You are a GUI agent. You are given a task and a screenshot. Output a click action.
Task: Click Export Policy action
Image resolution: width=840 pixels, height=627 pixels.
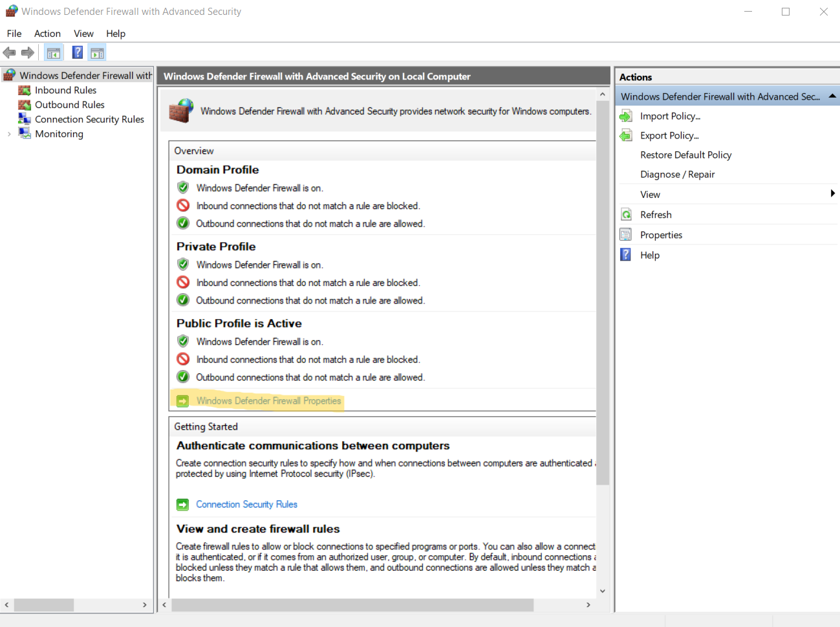(669, 136)
